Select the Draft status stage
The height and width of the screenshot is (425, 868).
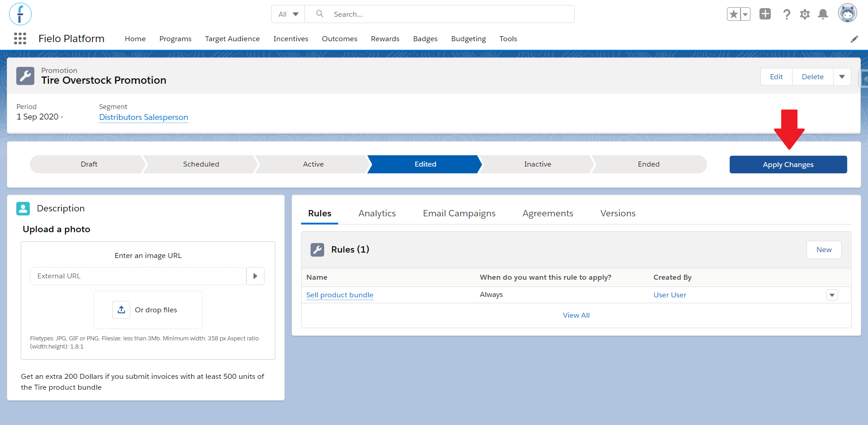[89, 164]
